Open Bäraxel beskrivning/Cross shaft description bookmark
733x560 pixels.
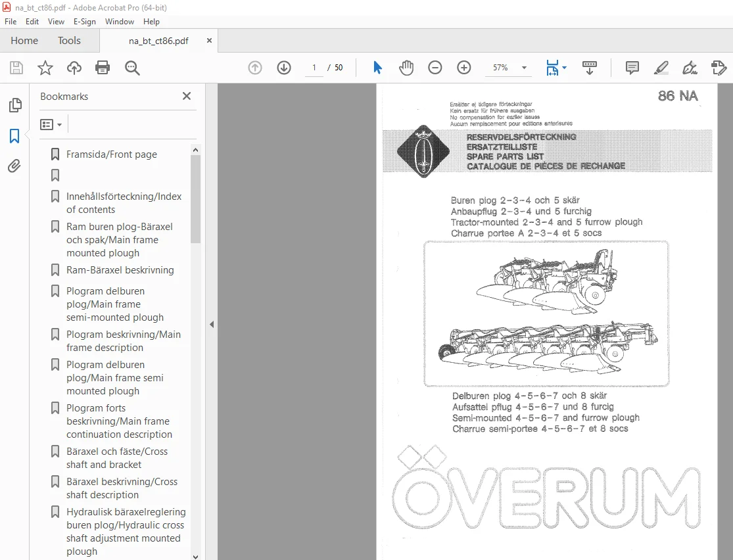pyautogui.click(x=122, y=488)
